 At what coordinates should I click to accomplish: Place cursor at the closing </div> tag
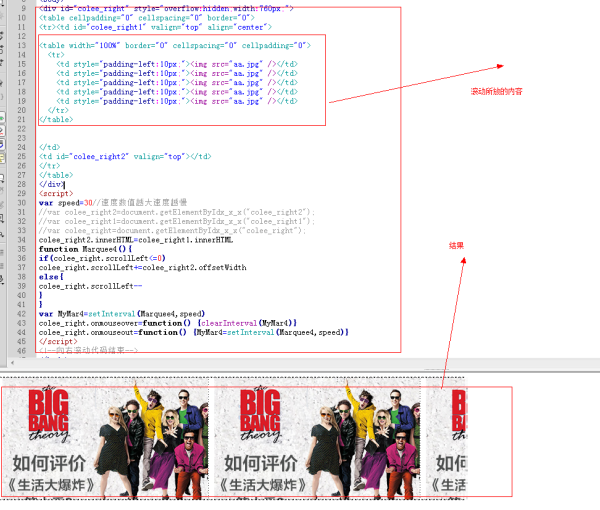(x=52, y=184)
